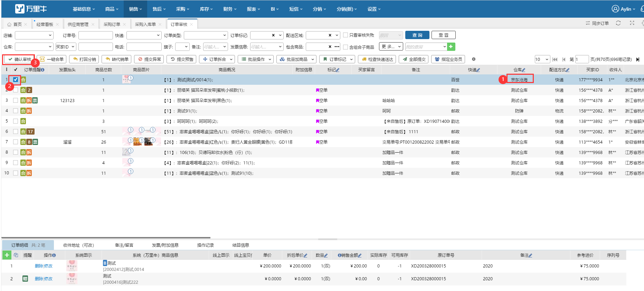Viewport: 644px width, 291px height.
Task: Click the 拆 split badge on order row 4
Action: click(29, 111)
